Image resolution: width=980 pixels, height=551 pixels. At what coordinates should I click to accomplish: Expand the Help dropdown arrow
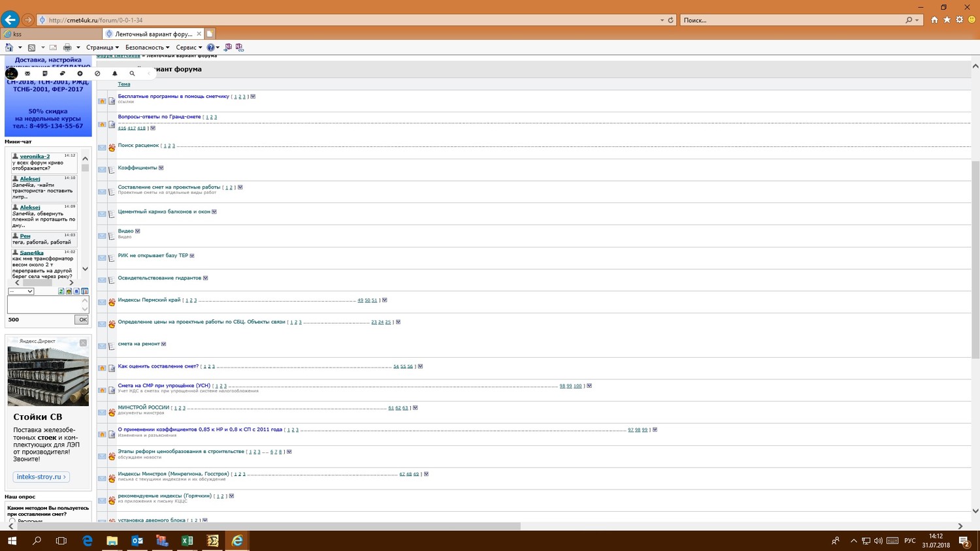[x=218, y=48]
